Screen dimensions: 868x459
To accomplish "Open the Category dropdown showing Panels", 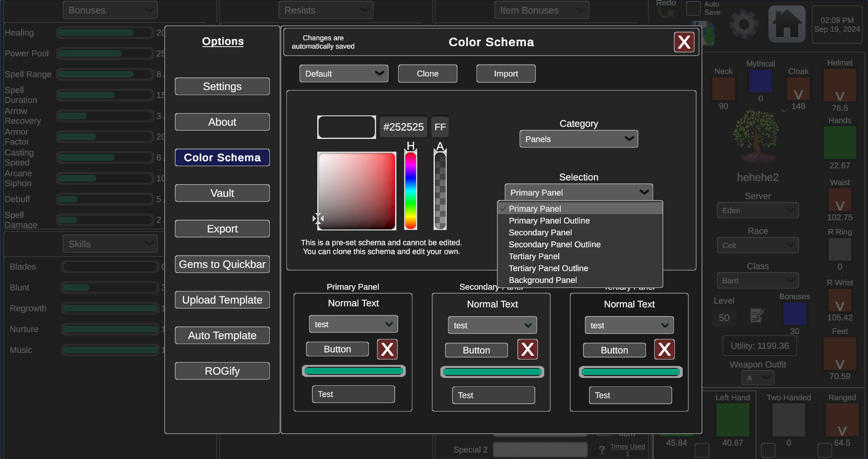I will click(578, 139).
